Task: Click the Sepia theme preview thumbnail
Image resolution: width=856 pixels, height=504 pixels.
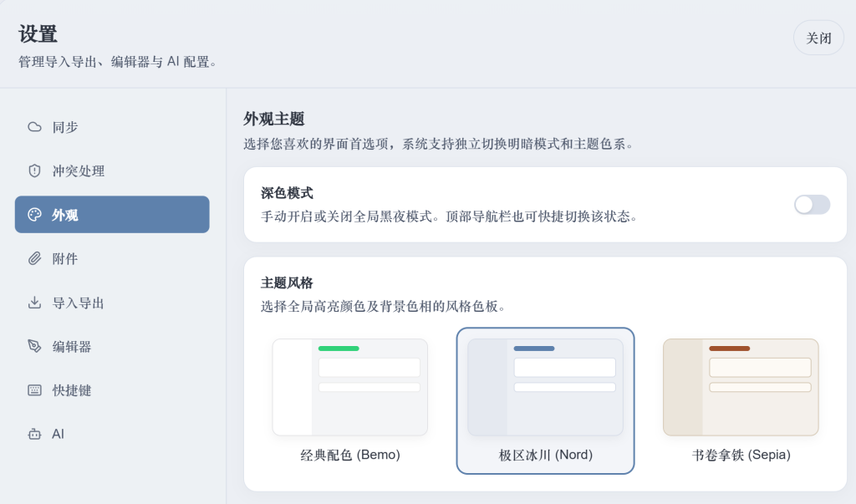Action: tap(740, 387)
